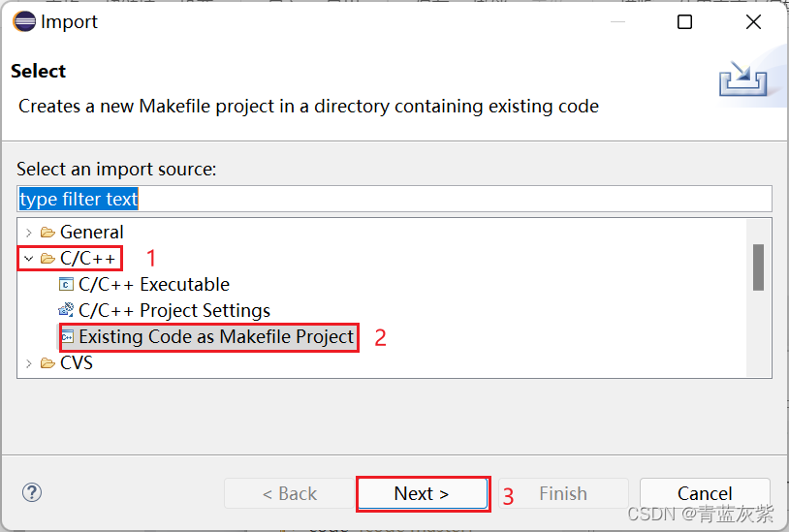Click the CVS folder icon
Image resolution: width=789 pixels, height=532 pixels.
point(47,363)
